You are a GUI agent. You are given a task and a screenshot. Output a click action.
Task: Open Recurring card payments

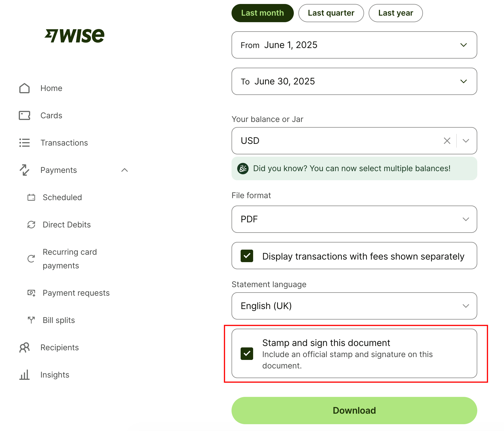[70, 259]
